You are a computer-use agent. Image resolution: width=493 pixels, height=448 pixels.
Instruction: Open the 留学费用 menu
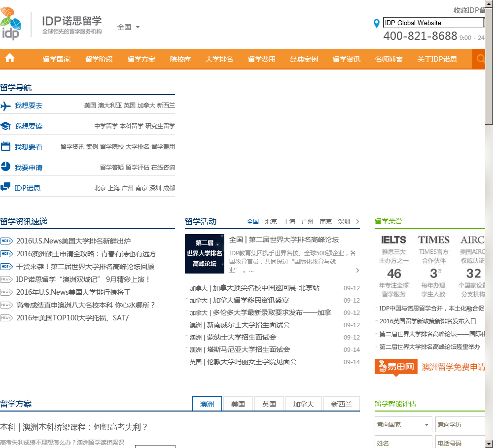pyautogui.click(x=262, y=59)
